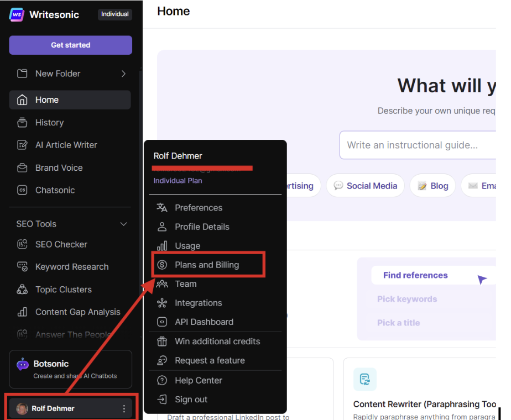Click the History icon in sidebar
The width and height of the screenshot is (511, 420).
tap(22, 123)
